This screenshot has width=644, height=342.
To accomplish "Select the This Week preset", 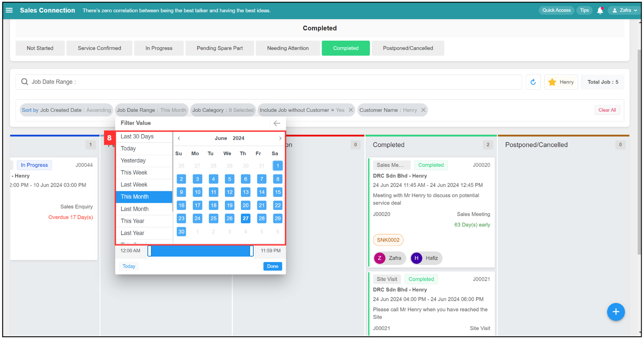I will (144, 172).
